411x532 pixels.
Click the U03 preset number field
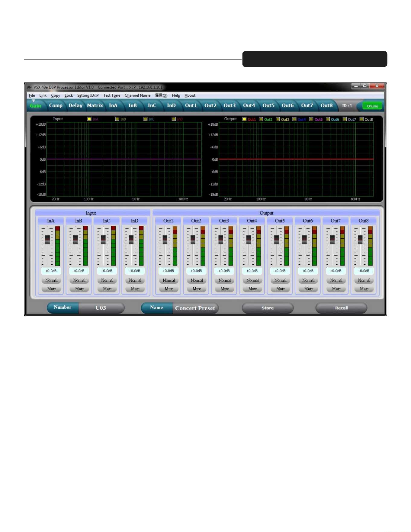click(x=101, y=308)
